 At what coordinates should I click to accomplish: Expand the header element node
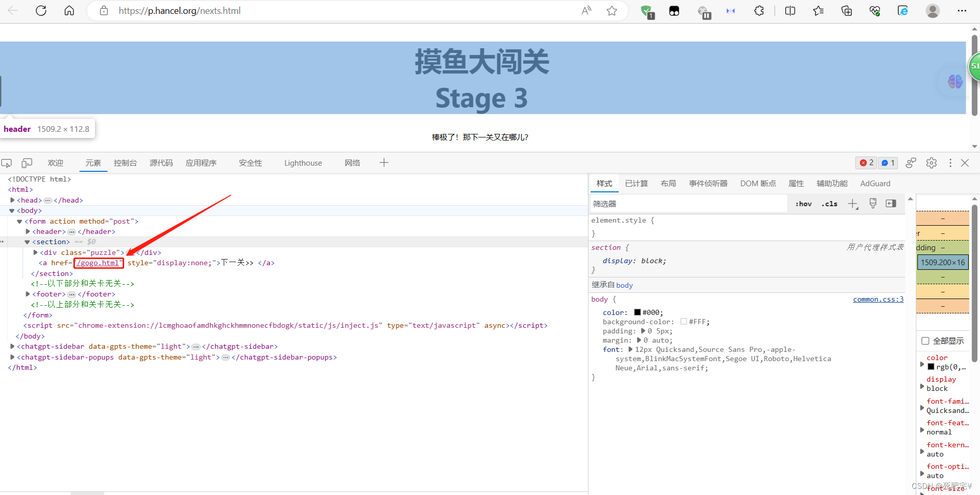tap(28, 232)
